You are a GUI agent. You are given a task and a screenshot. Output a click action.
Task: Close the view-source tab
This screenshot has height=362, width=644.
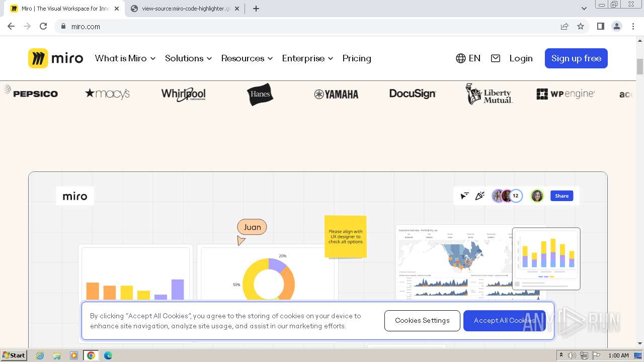(x=237, y=9)
